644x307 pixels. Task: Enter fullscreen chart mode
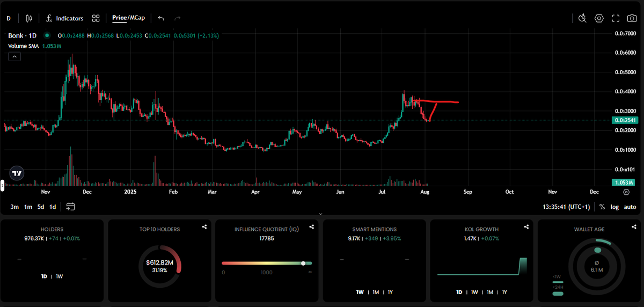tap(616, 18)
